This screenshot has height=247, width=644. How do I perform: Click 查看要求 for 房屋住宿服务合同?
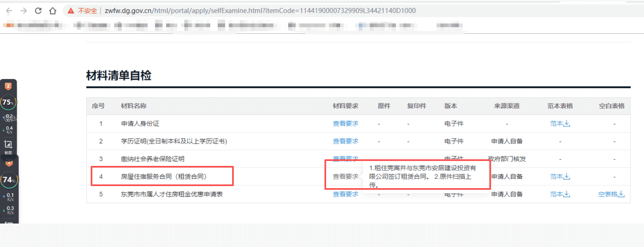tap(346, 177)
